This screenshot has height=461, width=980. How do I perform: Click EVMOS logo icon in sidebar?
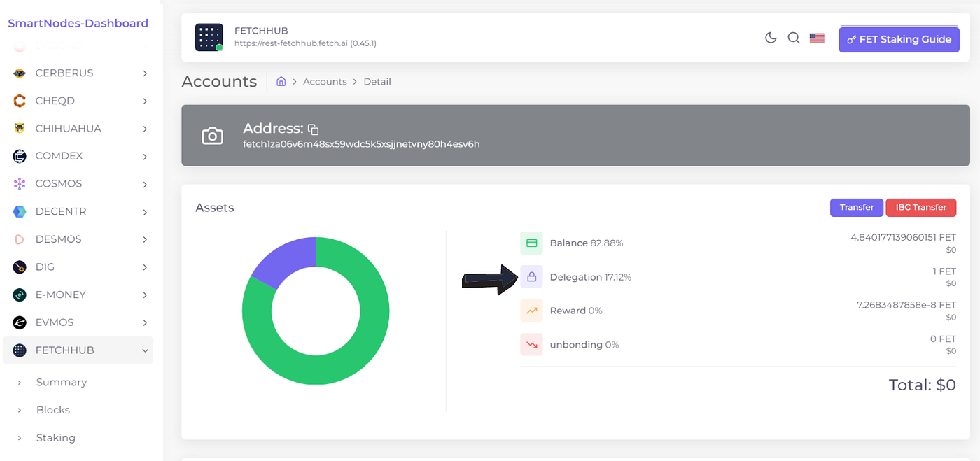tap(20, 322)
